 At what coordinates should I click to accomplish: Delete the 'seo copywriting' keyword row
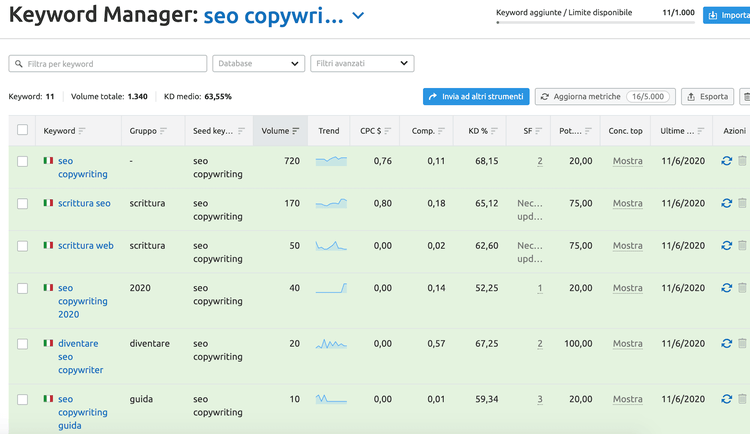tap(742, 161)
